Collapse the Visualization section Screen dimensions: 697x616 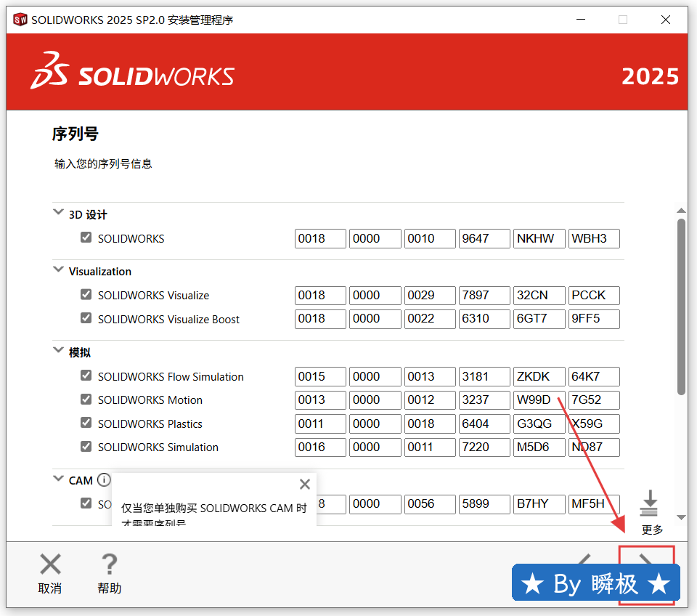58,270
